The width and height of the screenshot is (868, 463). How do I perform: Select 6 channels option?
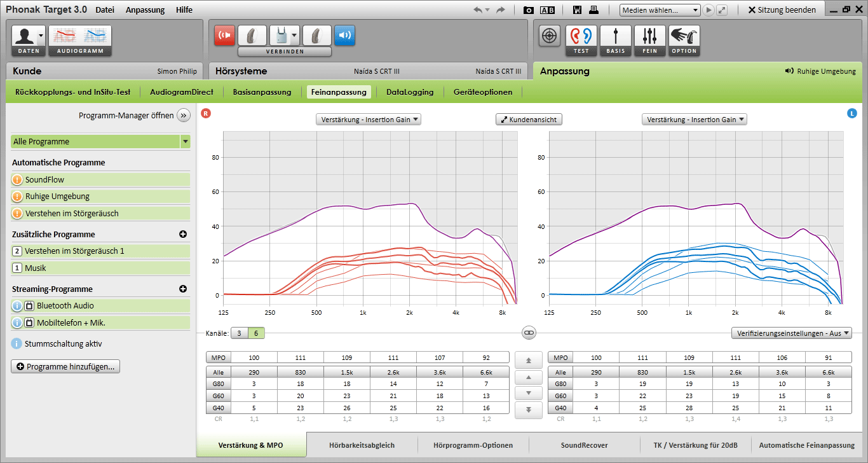256,333
